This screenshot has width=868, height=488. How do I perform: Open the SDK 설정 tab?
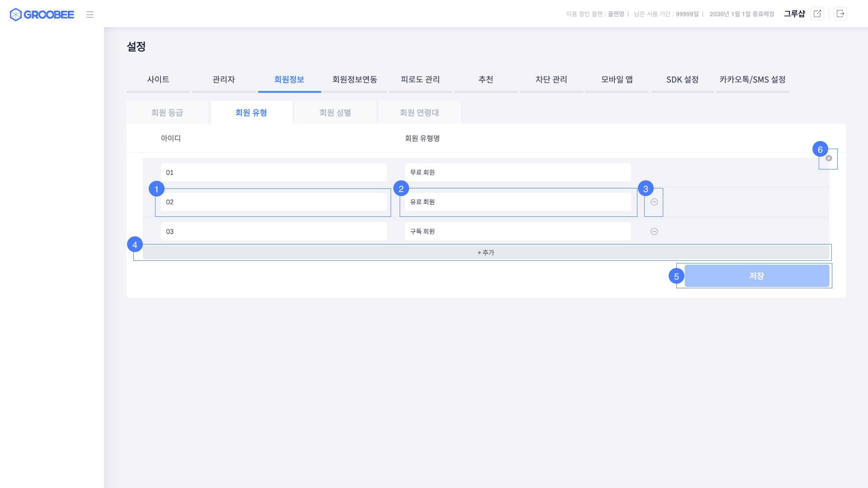pos(682,80)
